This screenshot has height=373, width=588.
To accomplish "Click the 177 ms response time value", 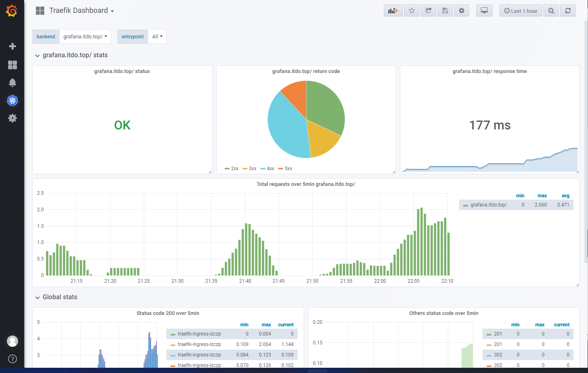I will point(490,125).
